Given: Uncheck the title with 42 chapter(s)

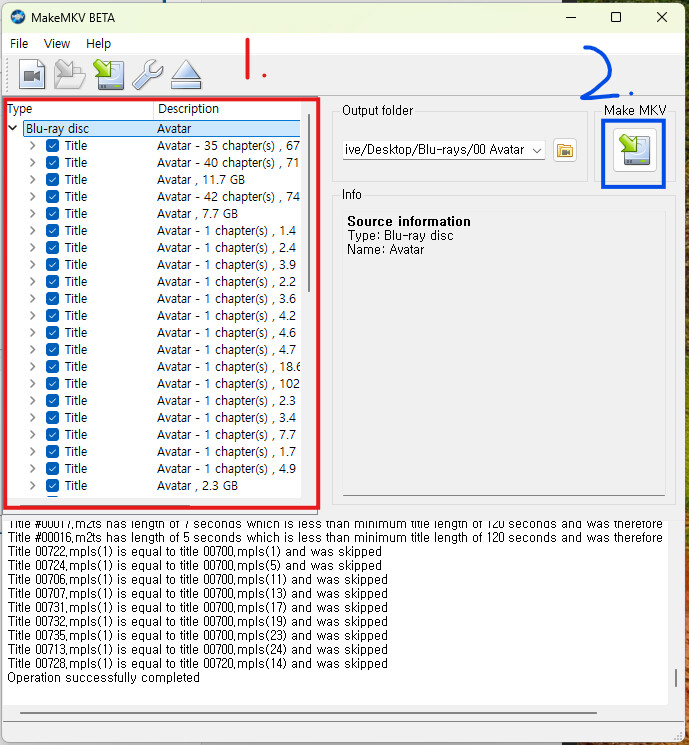Looking at the screenshot, I should pyautogui.click(x=52, y=197).
